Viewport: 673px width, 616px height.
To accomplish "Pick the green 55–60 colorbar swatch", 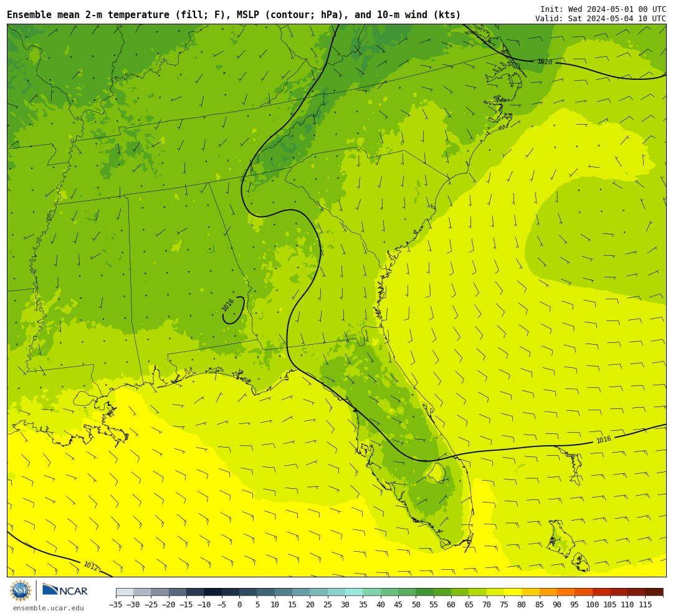I will 442,592.
